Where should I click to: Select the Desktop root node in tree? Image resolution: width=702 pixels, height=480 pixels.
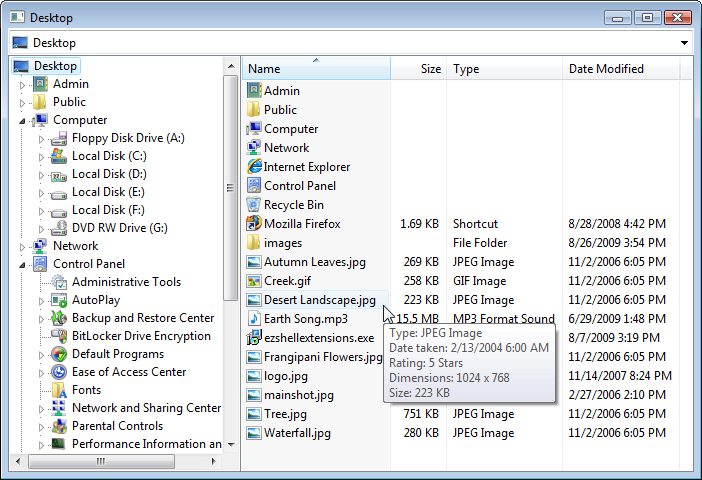[x=46, y=66]
